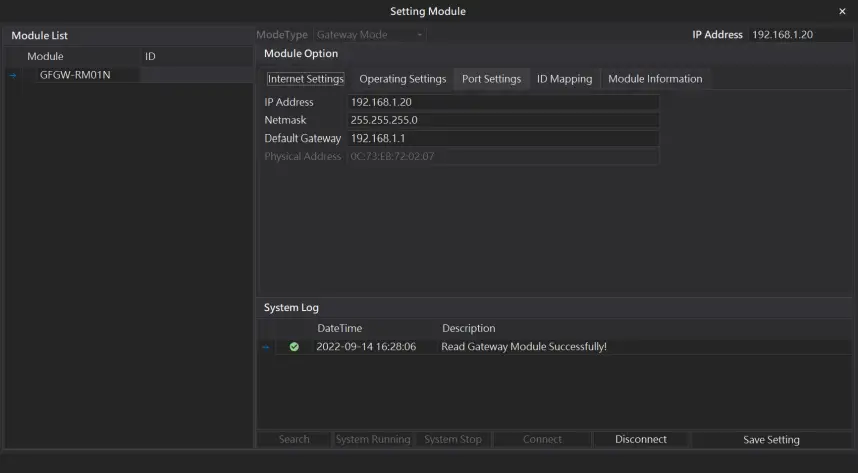Image resolution: width=858 pixels, height=473 pixels.
Task: Click the Save Setting button
Action: point(771,440)
